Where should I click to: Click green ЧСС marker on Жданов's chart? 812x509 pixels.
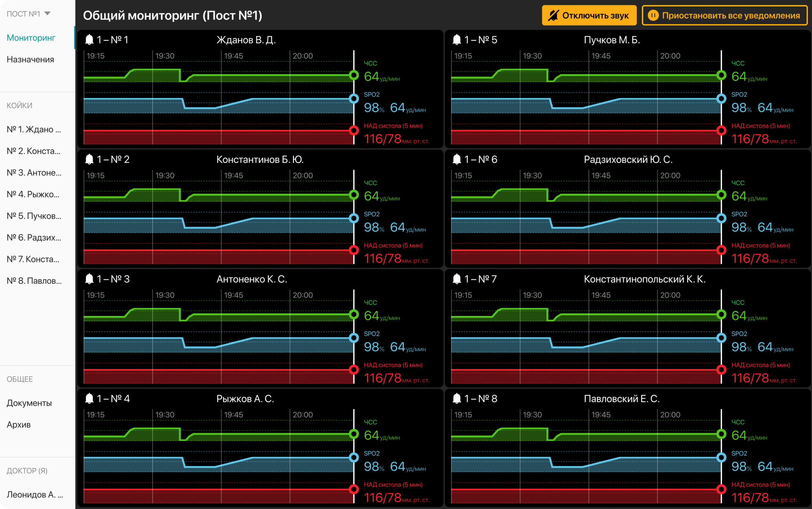354,75
